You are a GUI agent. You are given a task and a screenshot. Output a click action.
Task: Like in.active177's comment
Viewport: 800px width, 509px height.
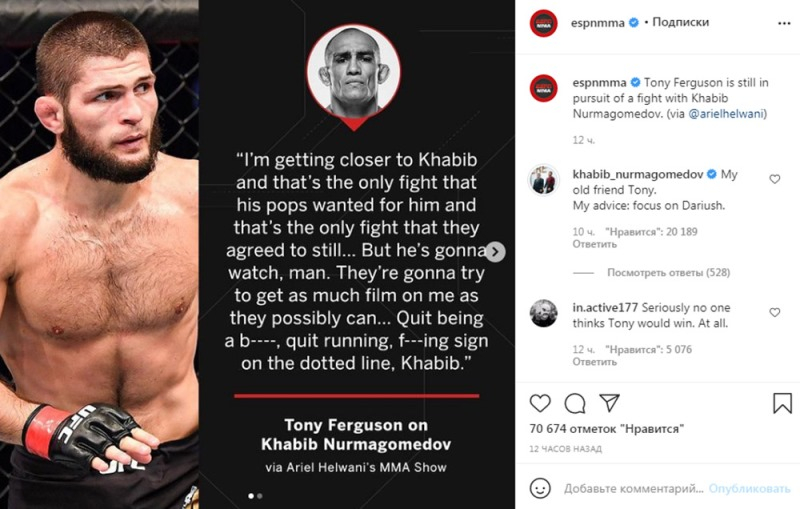775,312
